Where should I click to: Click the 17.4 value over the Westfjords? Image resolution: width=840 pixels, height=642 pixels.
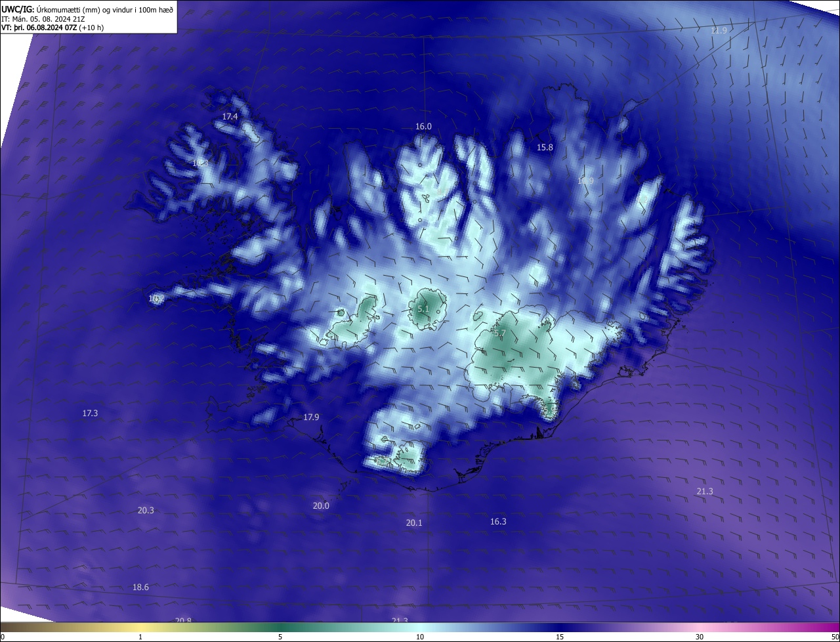230,116
